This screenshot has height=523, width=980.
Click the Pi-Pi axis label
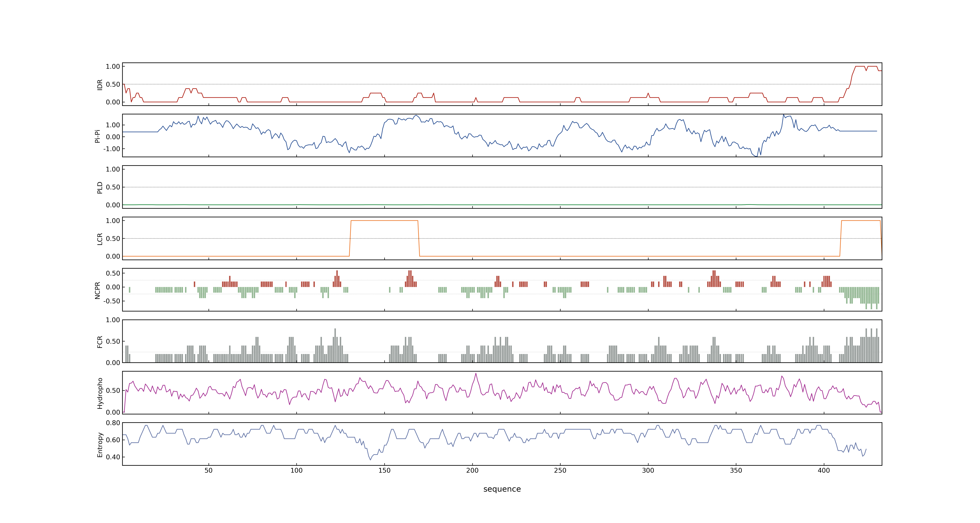click(97, 136)
